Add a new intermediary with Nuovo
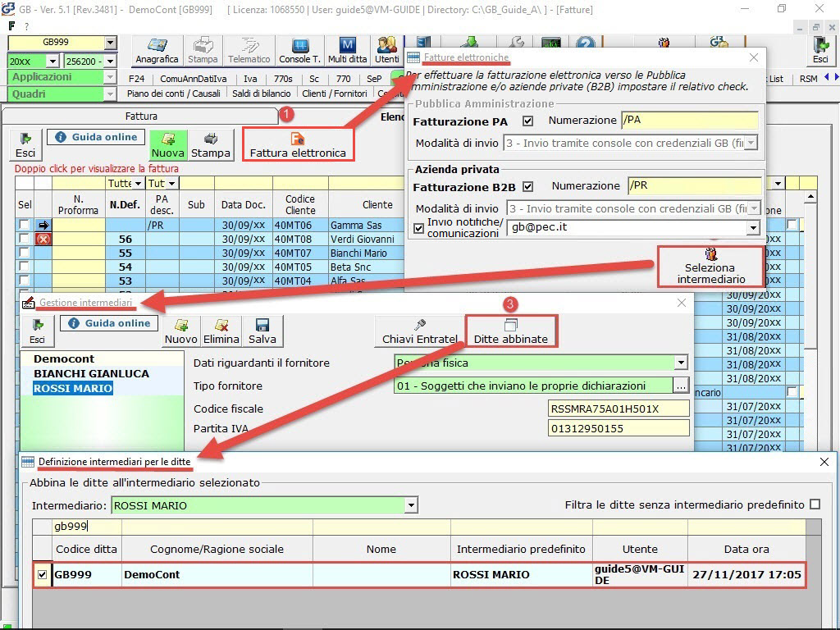 [x=181, y=331]
